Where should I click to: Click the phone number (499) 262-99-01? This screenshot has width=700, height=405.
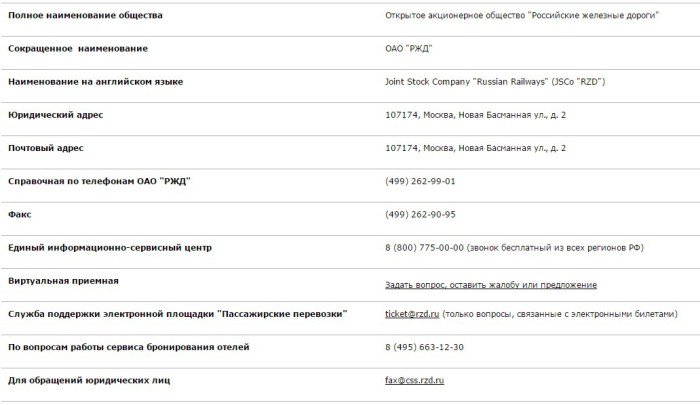coord(420,181)
